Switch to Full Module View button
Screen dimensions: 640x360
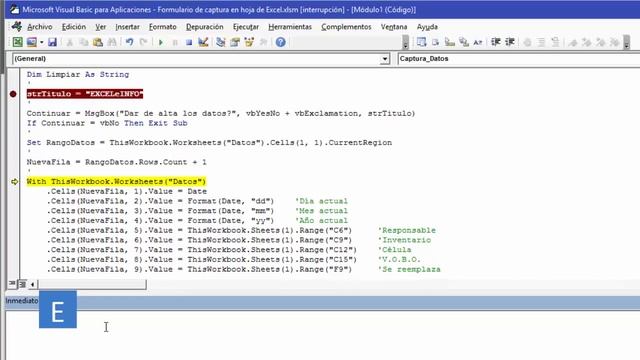pos(22,284)
